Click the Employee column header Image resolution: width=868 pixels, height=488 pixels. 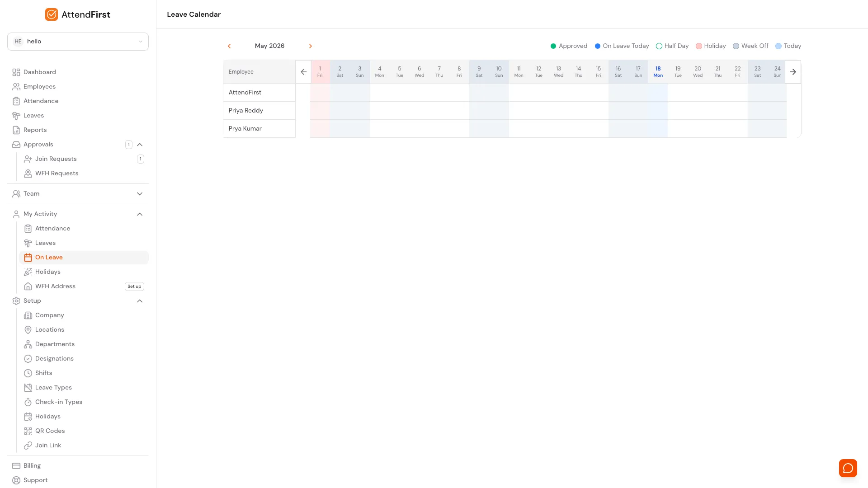point(259,72)
